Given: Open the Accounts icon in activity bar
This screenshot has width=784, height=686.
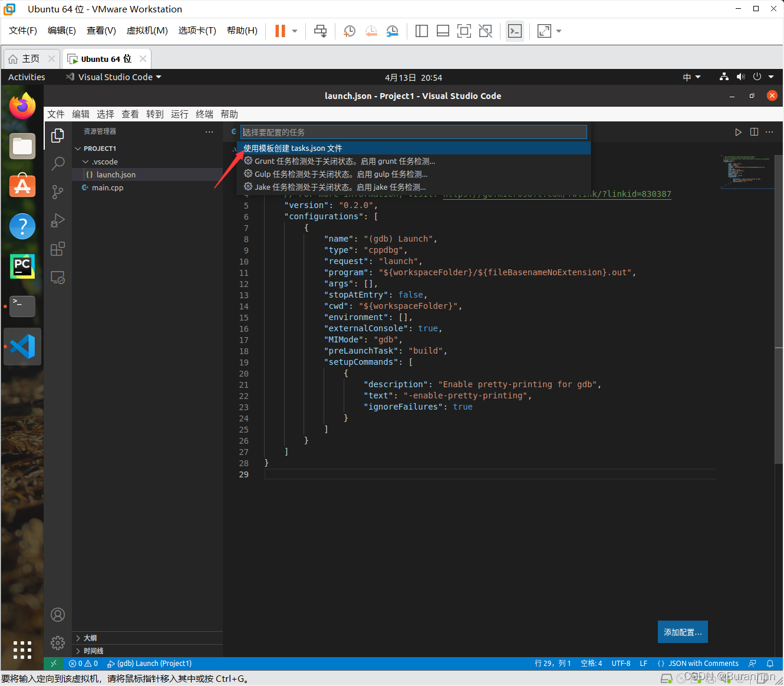Looking at the screenshot, I should pyautogui.click(x=58, y=615).
